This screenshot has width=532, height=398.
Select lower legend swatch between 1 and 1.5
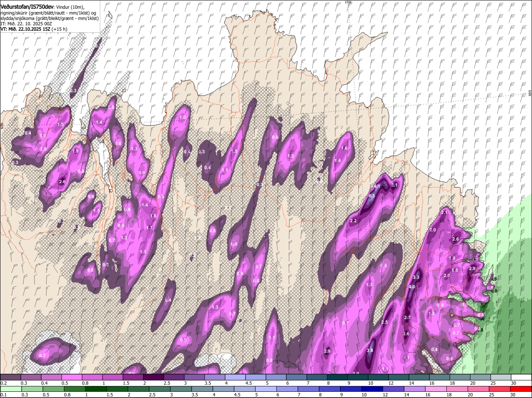tap(95, 389)
